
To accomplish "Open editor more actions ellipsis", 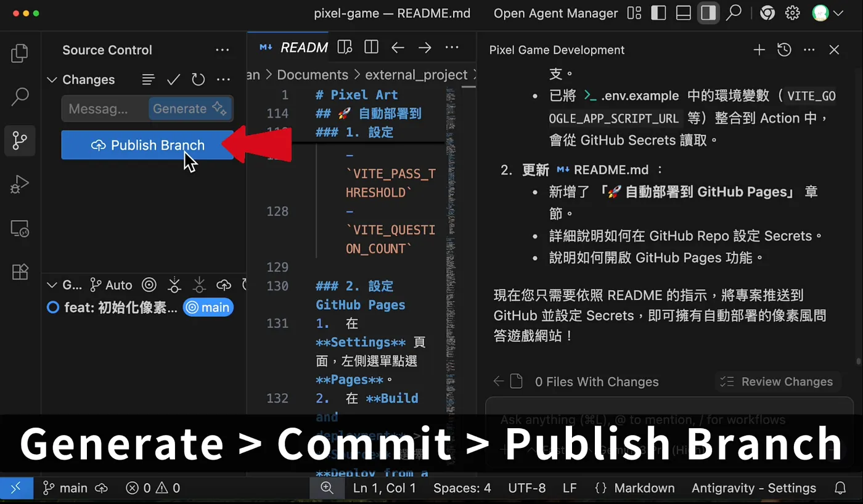I will (452, 47).
